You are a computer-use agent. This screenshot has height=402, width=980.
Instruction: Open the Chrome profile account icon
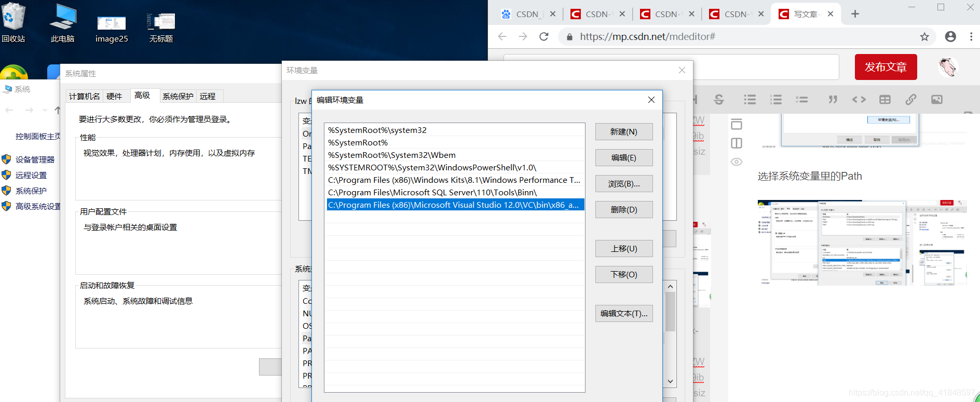click(x=950, y=36)
